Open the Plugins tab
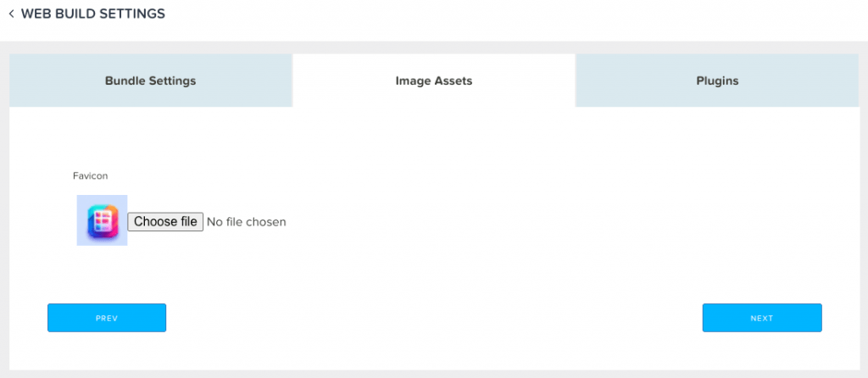This screenshot has height=378, width=868. (x=717, y=81)
